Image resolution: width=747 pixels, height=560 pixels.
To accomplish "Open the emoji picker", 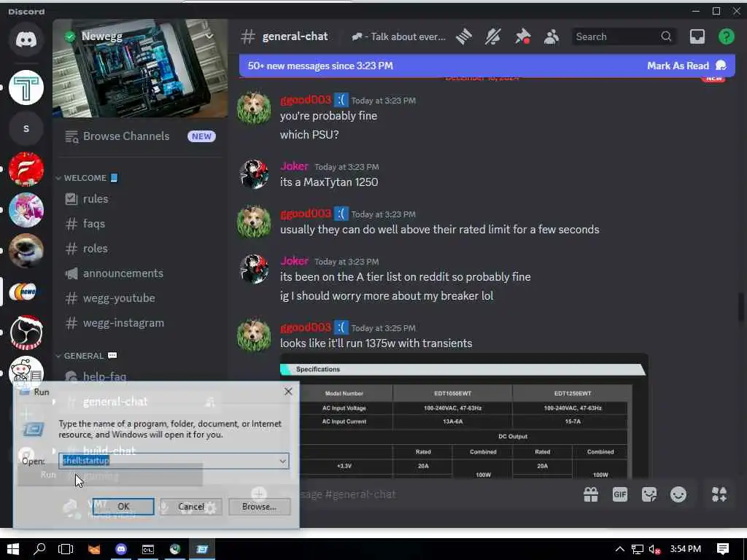I will coord(678,494).
